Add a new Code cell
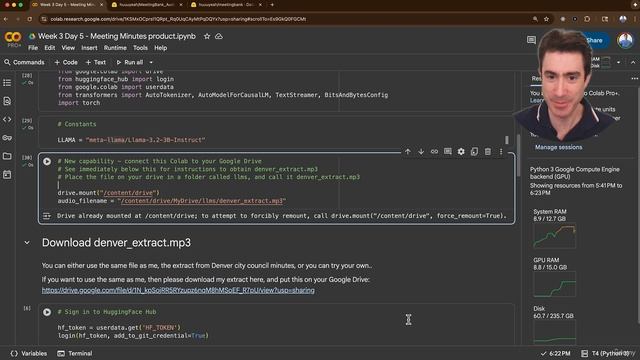 (66, 62)
